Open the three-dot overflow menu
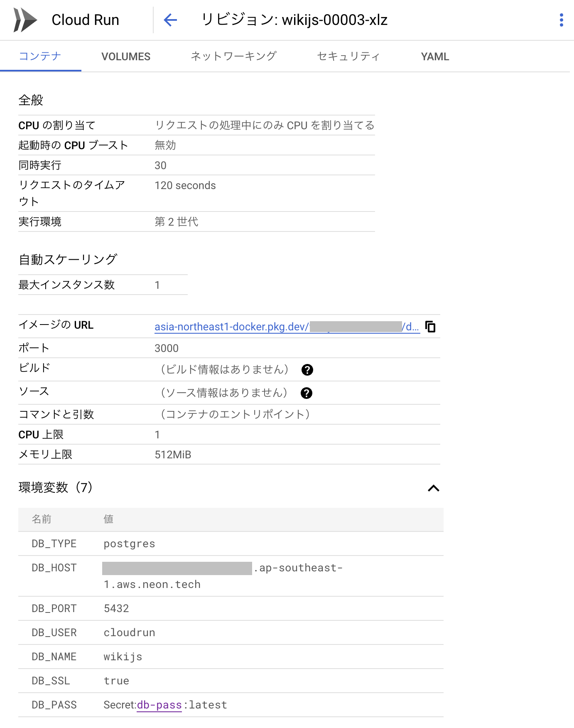Viewport: 574px width, 728px height. 562,20
